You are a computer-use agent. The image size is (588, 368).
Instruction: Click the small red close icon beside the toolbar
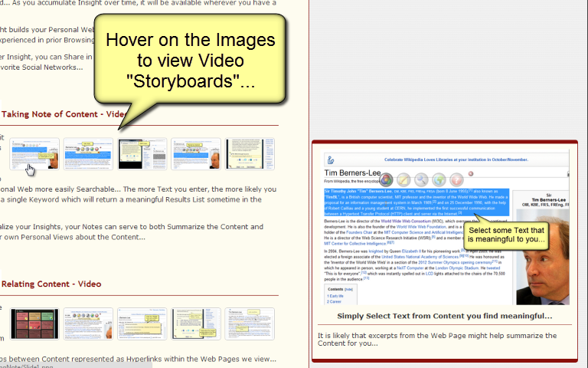point(471,173)
